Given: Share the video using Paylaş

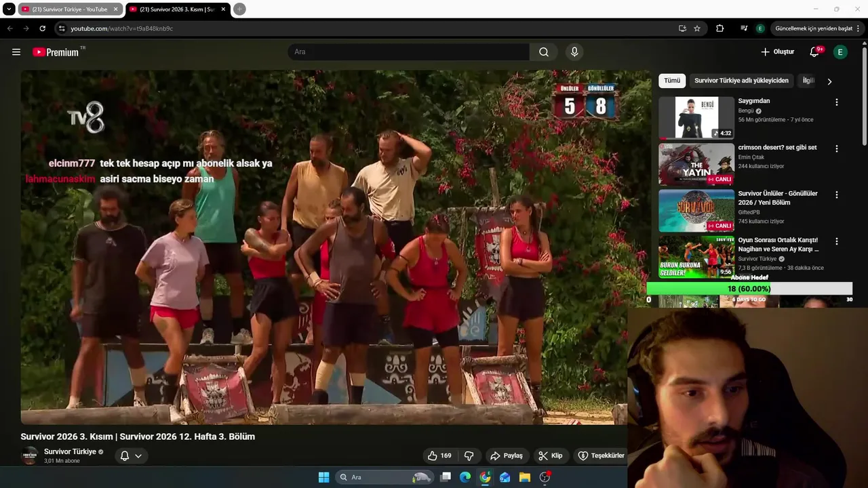Looking at the screenshot, I should pyautogui.click(x=507, y=455).
